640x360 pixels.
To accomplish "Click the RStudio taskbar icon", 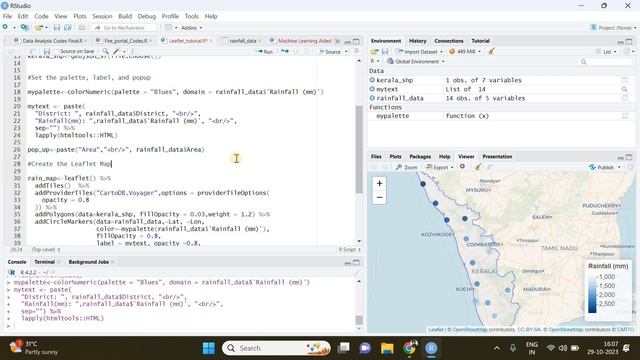I will pos(431,348).
